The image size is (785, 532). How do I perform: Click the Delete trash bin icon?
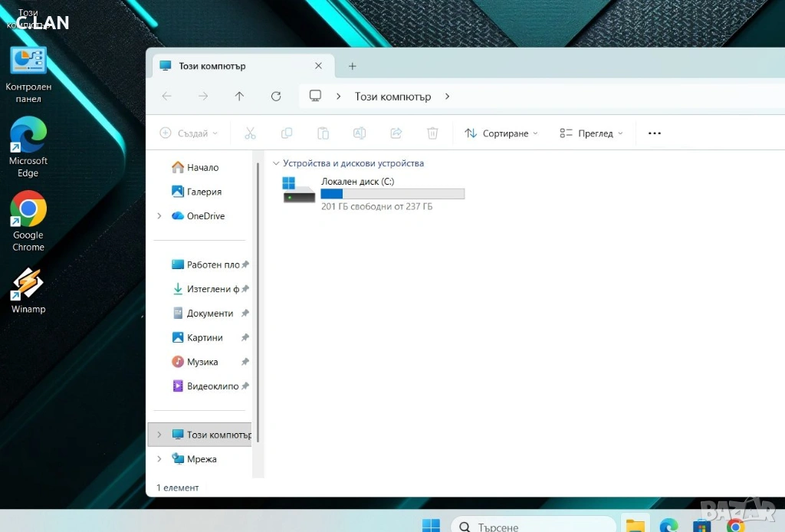[x=432, y=133]
